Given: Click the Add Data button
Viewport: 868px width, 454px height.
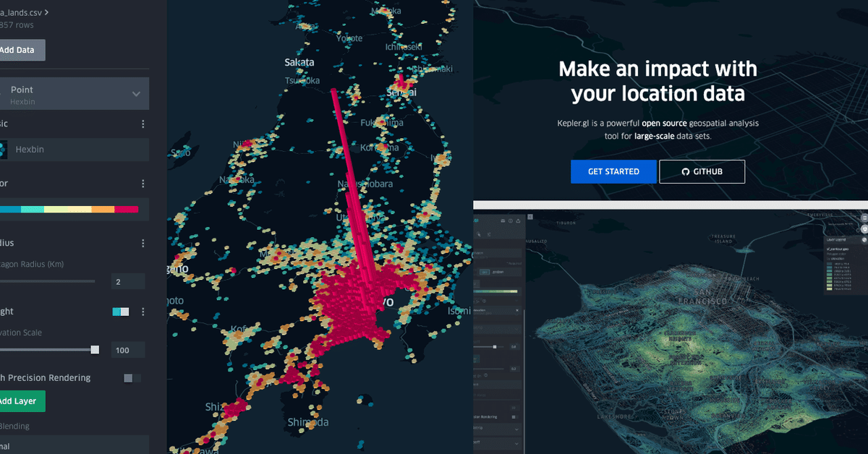Looking at the screenshot, I should 21,50.
